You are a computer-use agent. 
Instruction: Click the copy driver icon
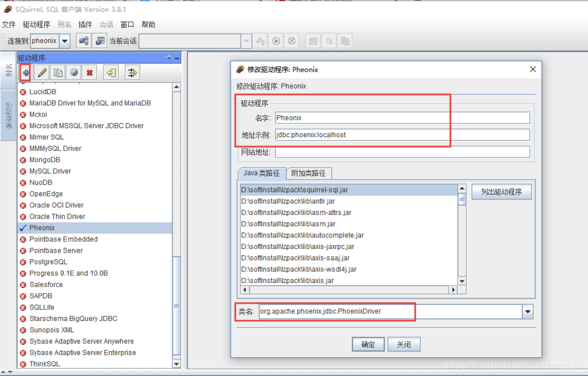point(58,73)
